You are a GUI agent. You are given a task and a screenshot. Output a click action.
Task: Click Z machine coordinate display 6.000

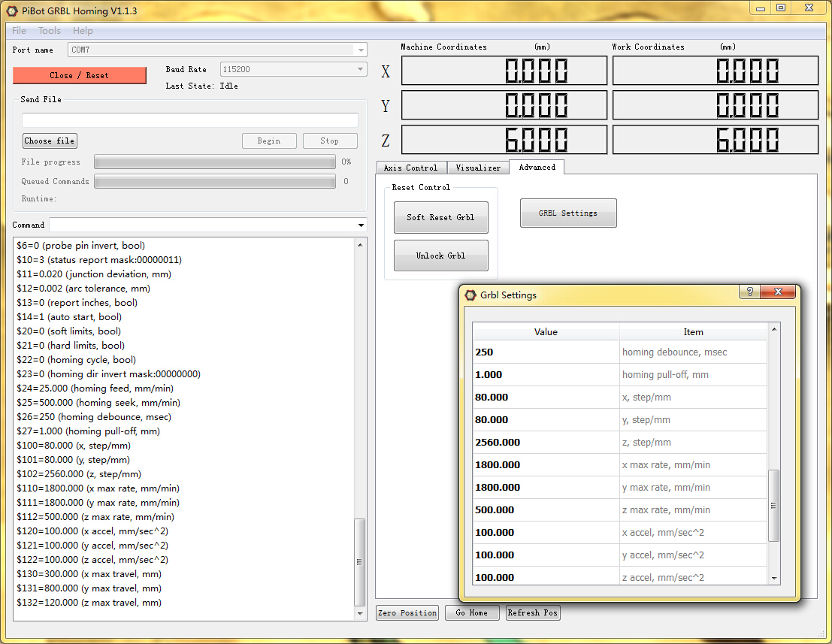coord(504,140)
